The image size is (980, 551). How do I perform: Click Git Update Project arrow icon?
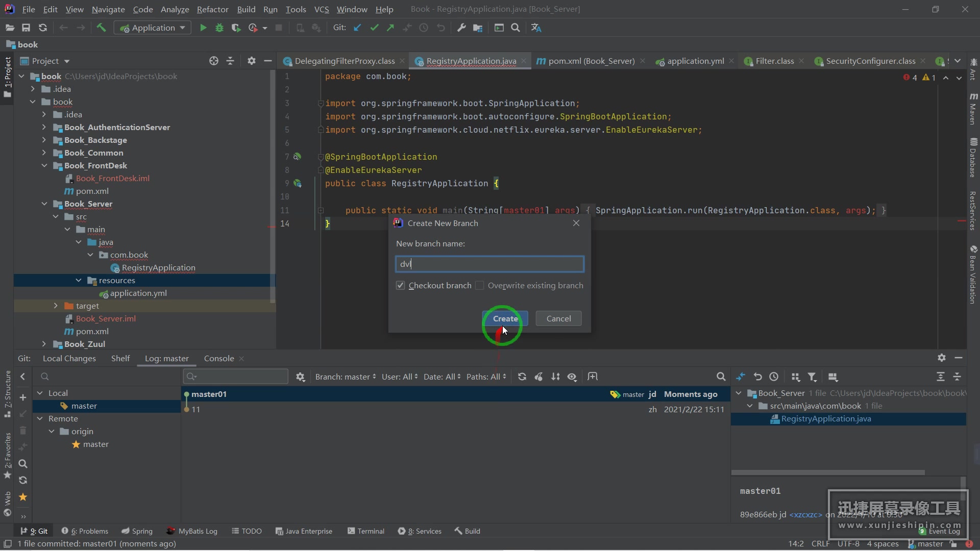point(357,28)
